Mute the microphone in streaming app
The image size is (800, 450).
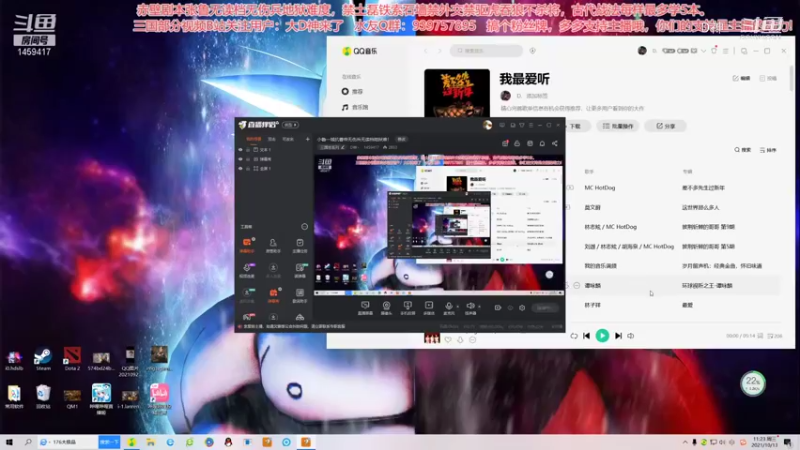pyautogui.click(x=448, y=308)
